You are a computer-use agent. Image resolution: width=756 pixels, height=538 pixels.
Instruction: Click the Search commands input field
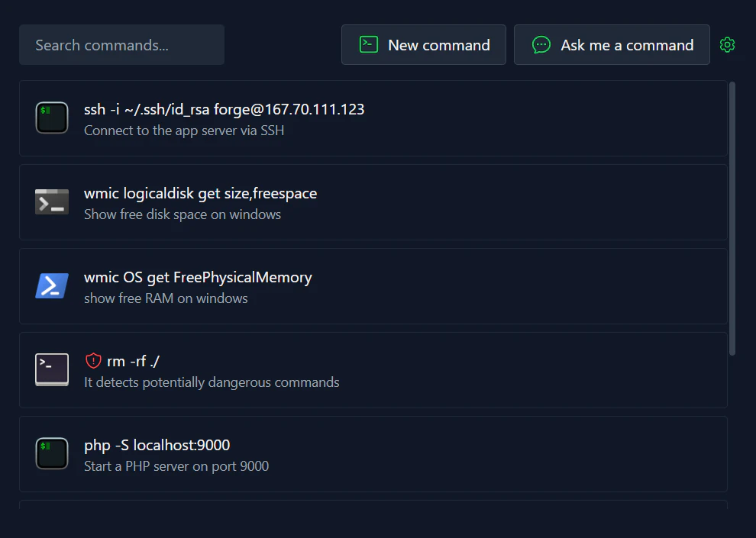point(121,44)
